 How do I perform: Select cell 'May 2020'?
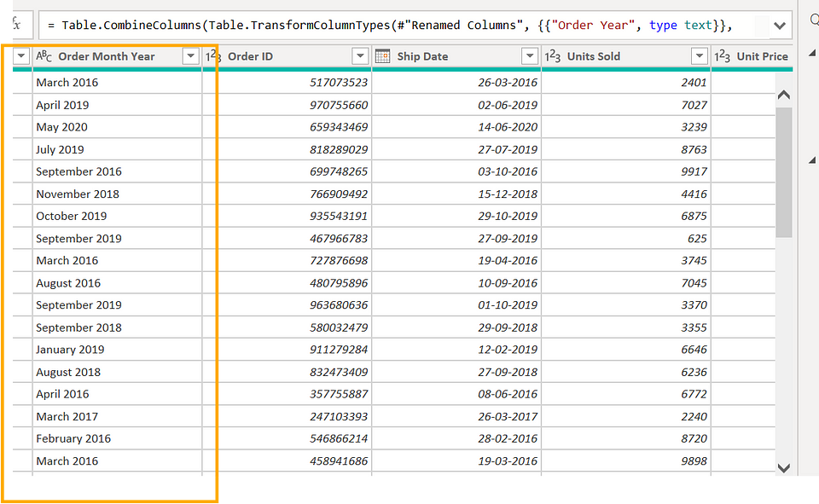[x=118, y=127]
